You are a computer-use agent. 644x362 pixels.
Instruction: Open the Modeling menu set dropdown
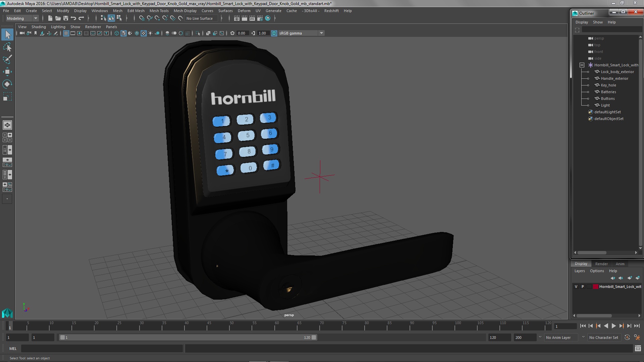point(22,18)
